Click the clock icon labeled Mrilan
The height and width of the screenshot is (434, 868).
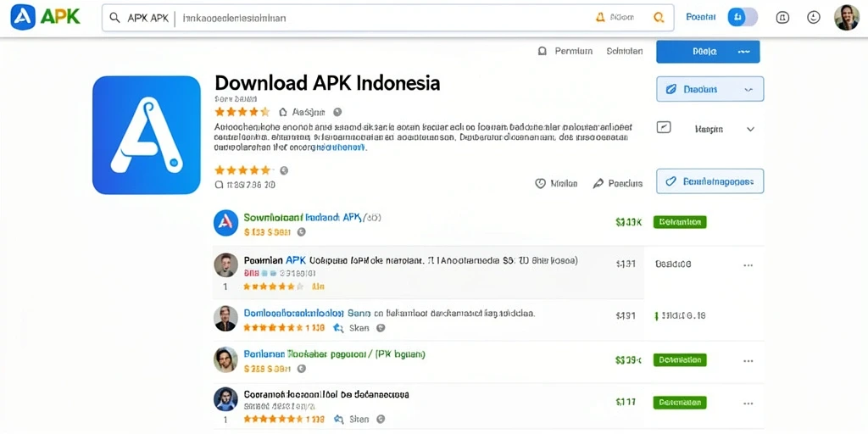tap(541, 183)
